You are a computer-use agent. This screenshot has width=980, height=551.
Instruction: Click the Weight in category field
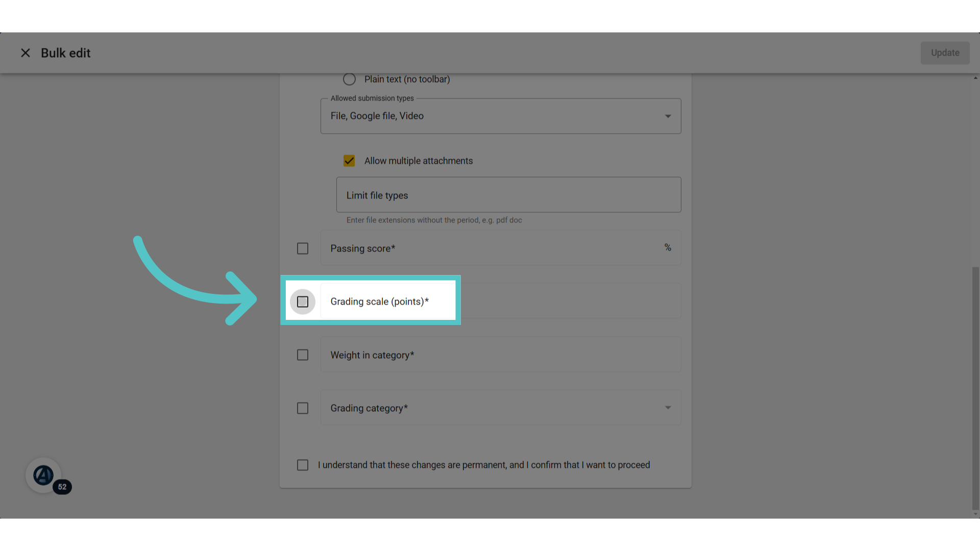click(x=501, y=355)
